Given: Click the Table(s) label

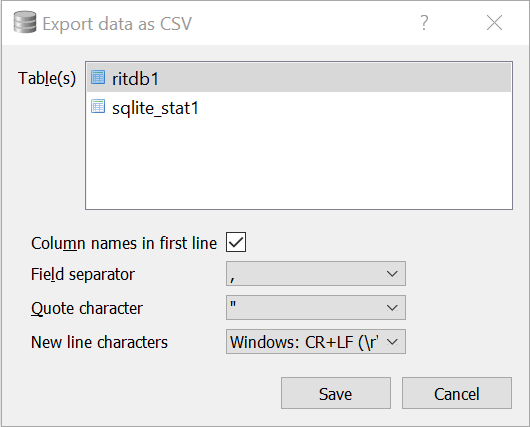Looking at the screenshot, I should (47, 78).
